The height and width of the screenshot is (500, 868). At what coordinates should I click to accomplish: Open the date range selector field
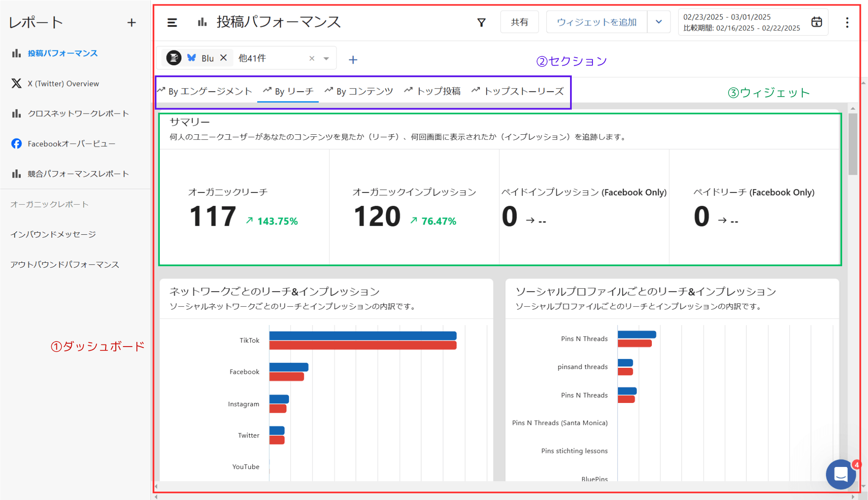[742, 22]
